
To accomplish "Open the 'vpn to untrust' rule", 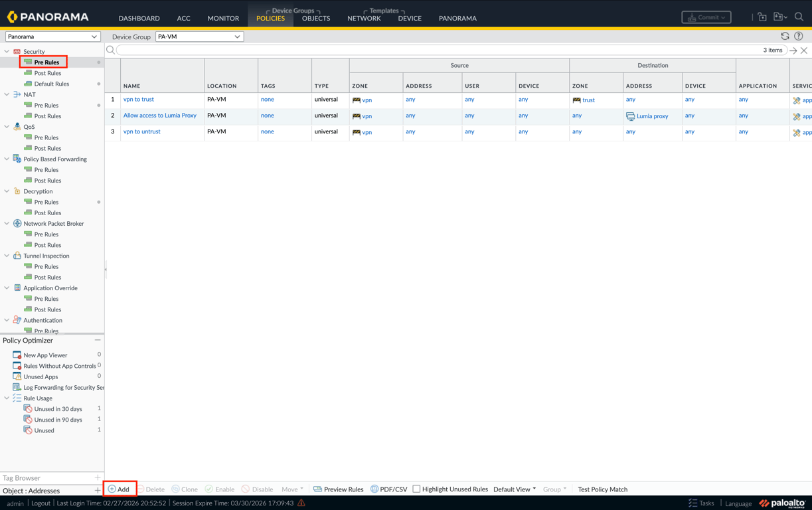I will (142, 131).
